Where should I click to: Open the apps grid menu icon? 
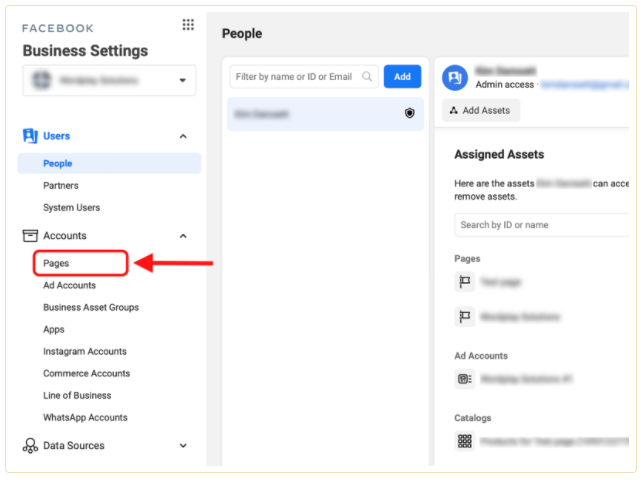tap(188, 25)
